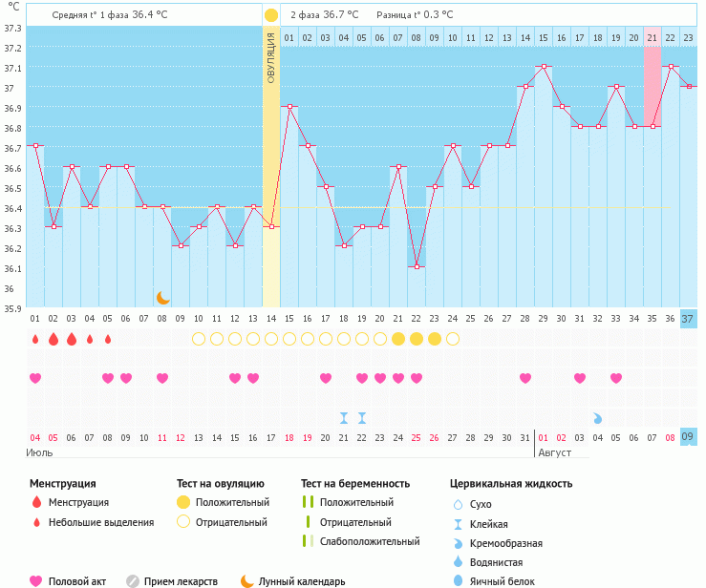Click the creamy cervical fluid icon on 04 August
The image size is (706, 588).
597,418
